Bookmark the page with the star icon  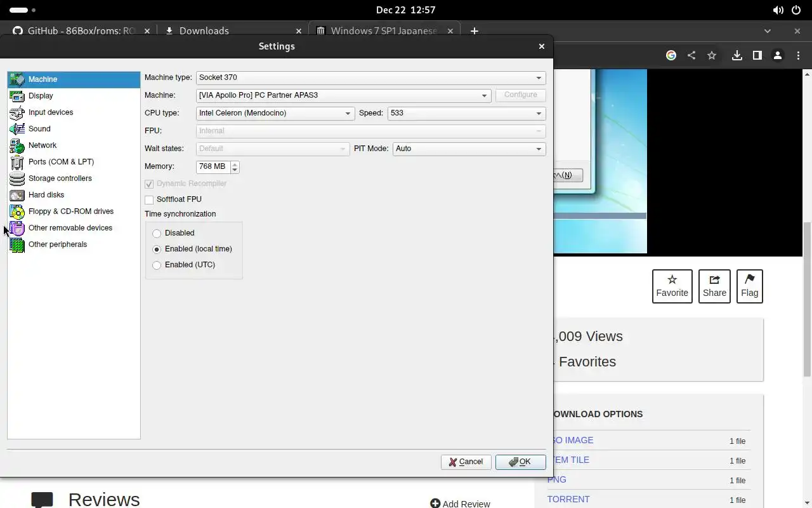(712, 55)
